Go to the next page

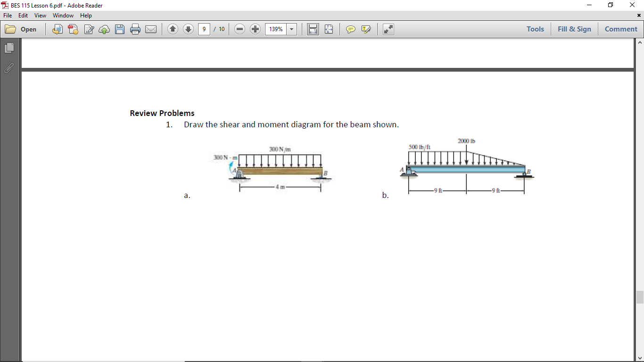point(188,29)
